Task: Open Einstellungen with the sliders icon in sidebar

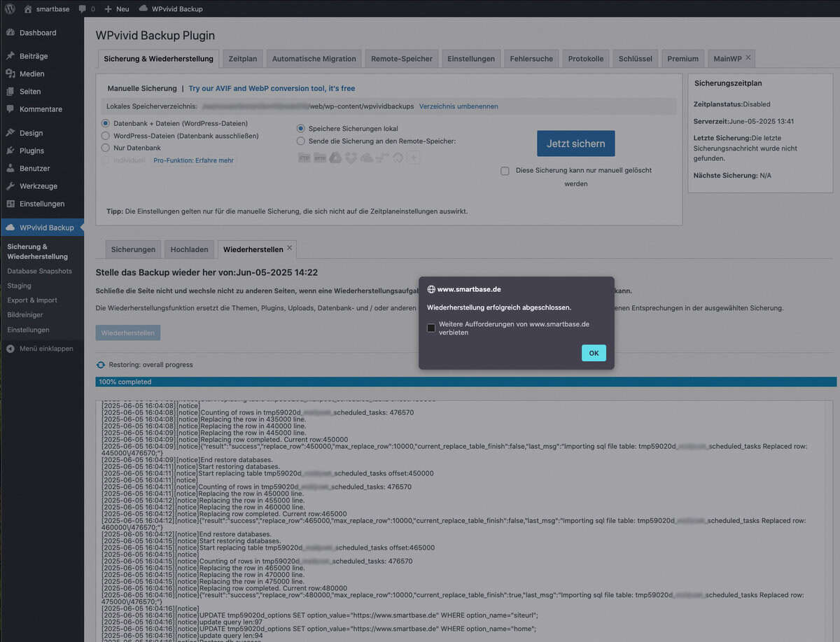Action: click(x=42, y=204)
